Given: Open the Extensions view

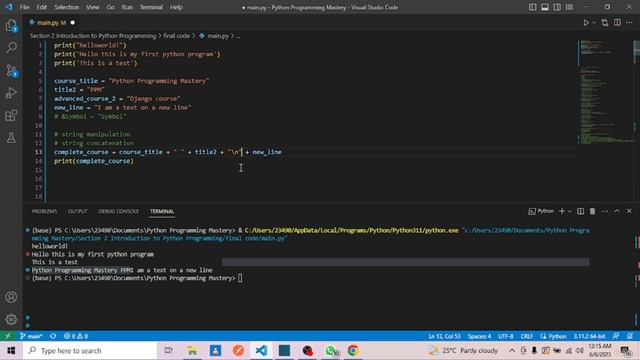Looking at the screenshot, I should click(x=11, y=116).
